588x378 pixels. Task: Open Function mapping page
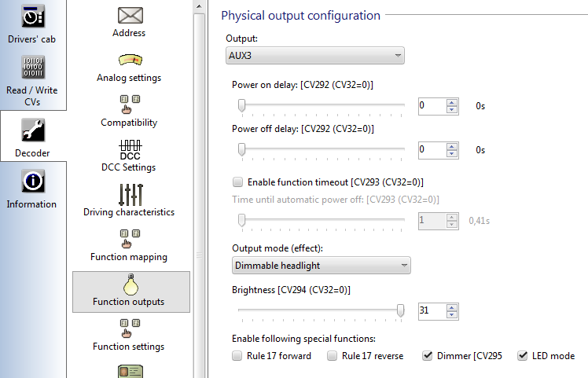coord(129,245)
